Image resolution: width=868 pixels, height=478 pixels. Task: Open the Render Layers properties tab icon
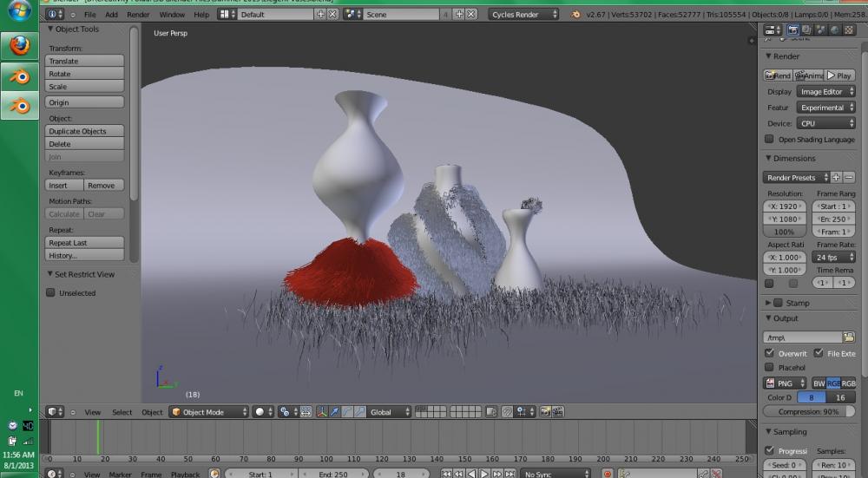806,29
